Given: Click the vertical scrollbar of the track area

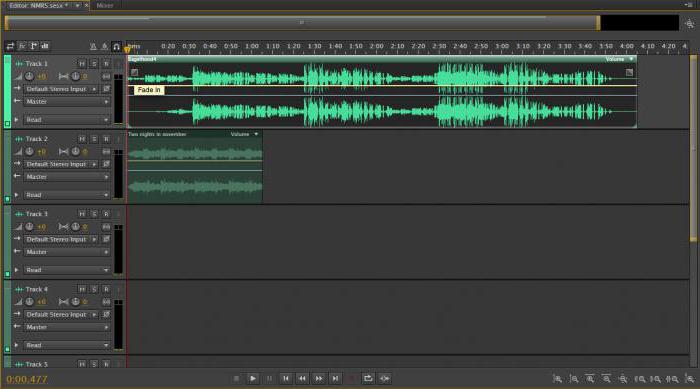Looking at the screenshot, I should [693, 147].
